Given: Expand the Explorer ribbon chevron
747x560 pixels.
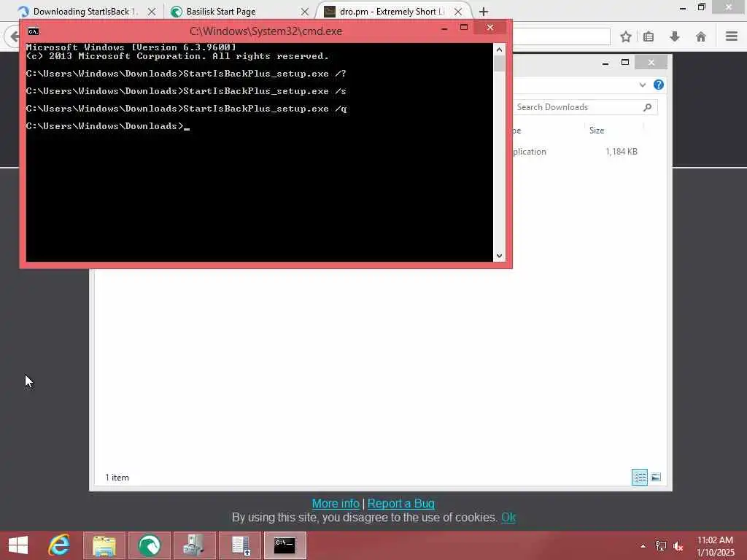Looking at the screenshot, I should point(642,85).
